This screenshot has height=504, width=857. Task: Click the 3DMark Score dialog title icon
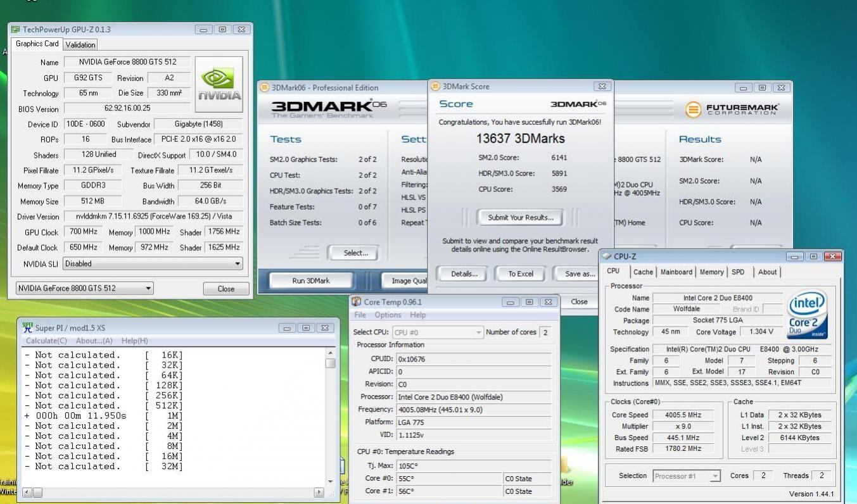tap(436, 86)
